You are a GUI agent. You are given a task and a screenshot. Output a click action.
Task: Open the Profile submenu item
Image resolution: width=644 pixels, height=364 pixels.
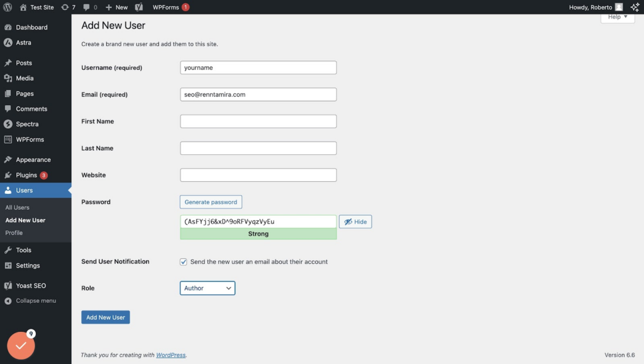[14, 233]
